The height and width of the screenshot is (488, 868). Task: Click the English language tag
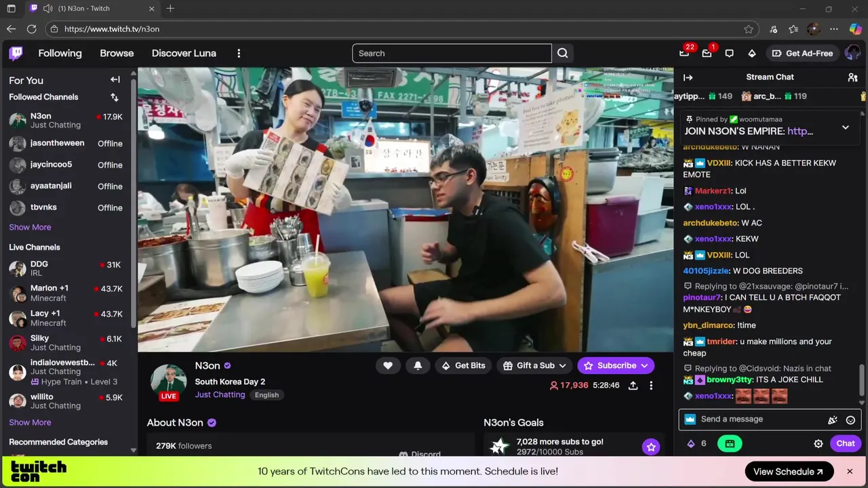coord(267,395)
